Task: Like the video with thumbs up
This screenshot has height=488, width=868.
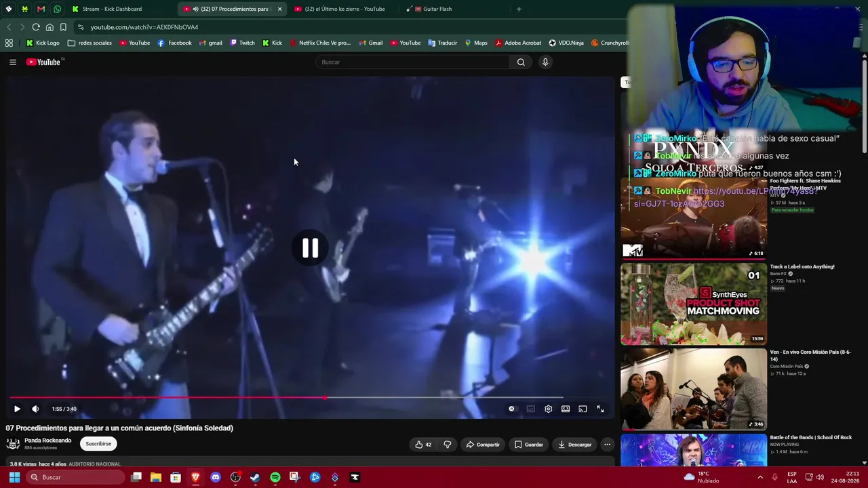Action: click(424, 445)
